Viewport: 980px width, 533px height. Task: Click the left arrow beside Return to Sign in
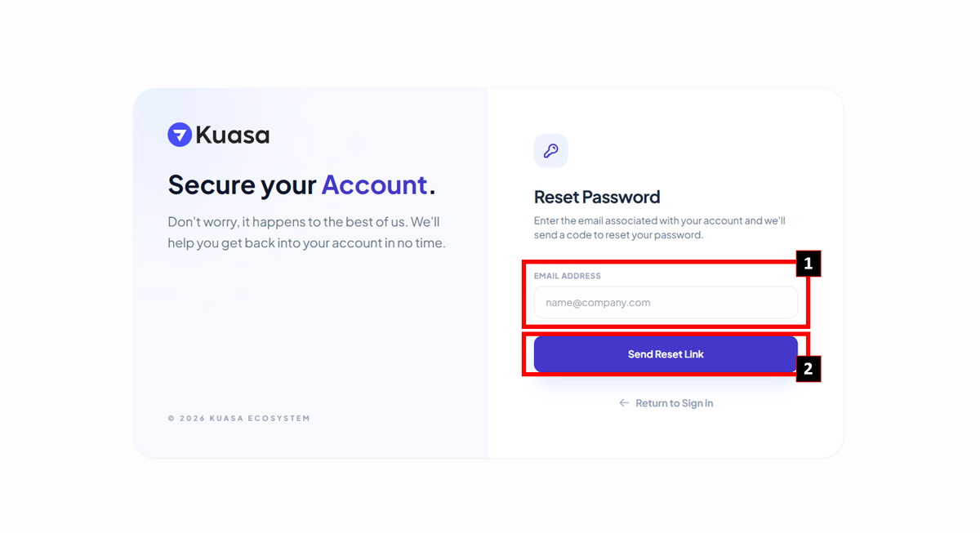tap(624, 403)
